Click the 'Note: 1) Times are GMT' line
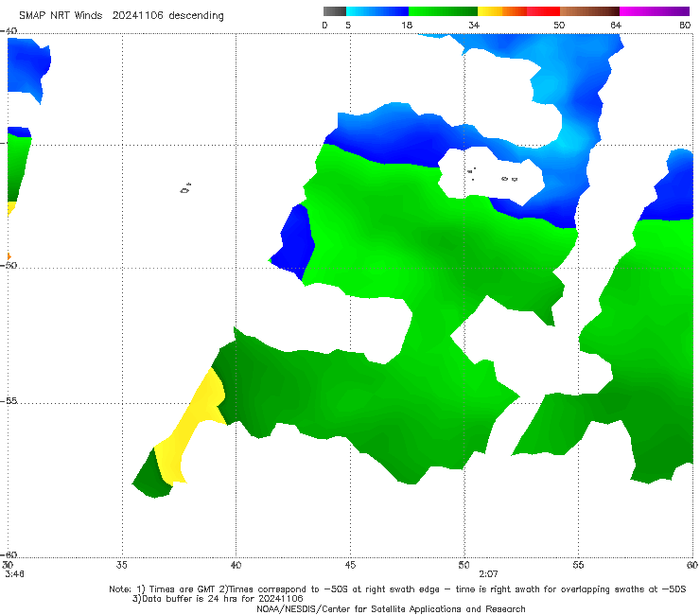The width and height of the screenshot is (700, 615). [x=397, y=589]
